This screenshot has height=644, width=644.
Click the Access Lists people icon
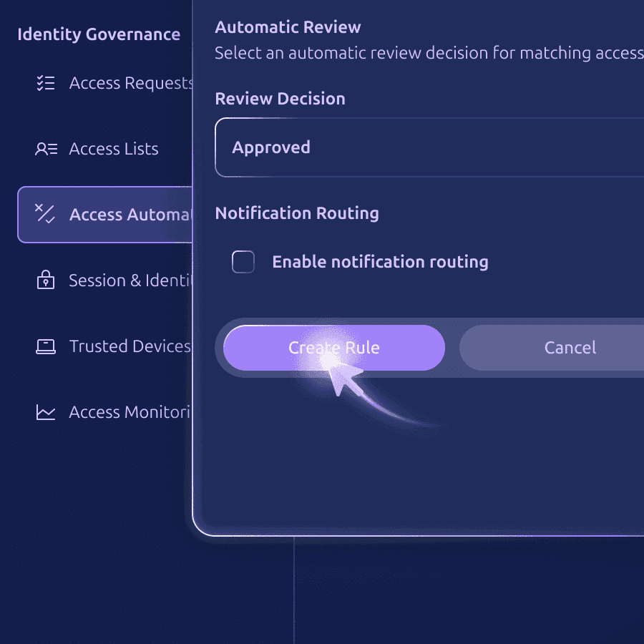point(46,150)
